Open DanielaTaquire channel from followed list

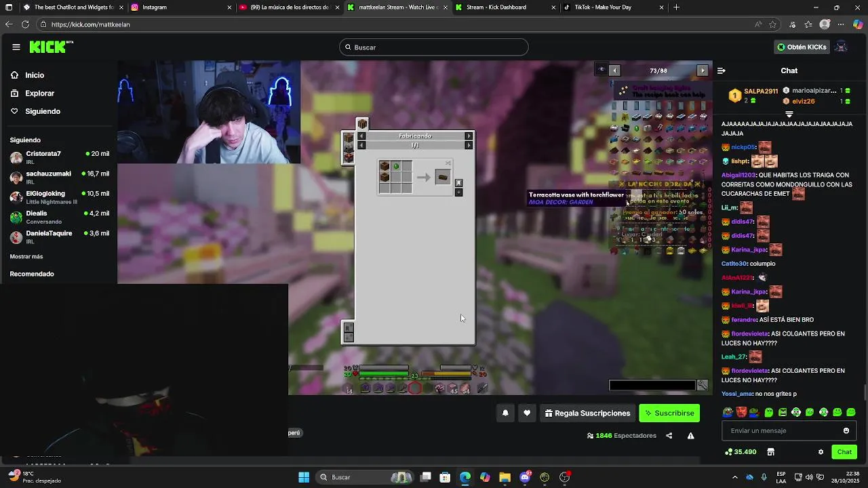[60, 237]
